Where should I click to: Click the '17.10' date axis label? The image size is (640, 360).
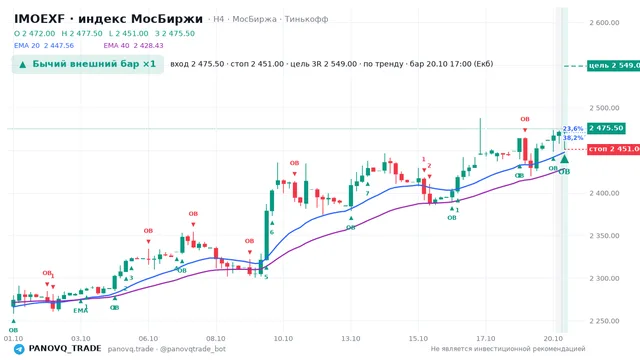(486, 339)
